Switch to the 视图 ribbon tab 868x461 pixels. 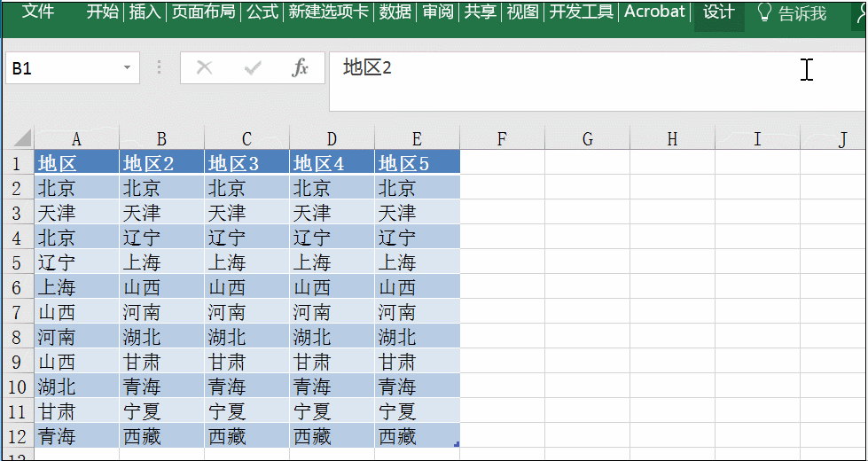[x=522, y=12]
